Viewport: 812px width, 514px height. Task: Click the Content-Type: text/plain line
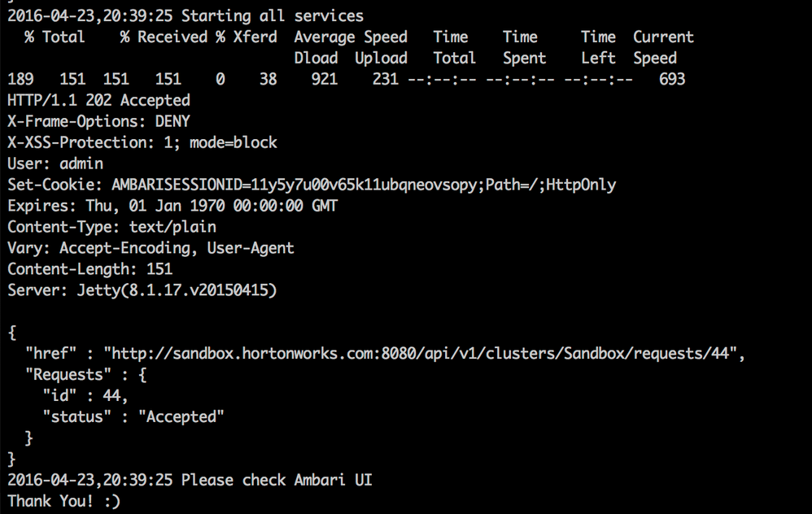(111, 227)
